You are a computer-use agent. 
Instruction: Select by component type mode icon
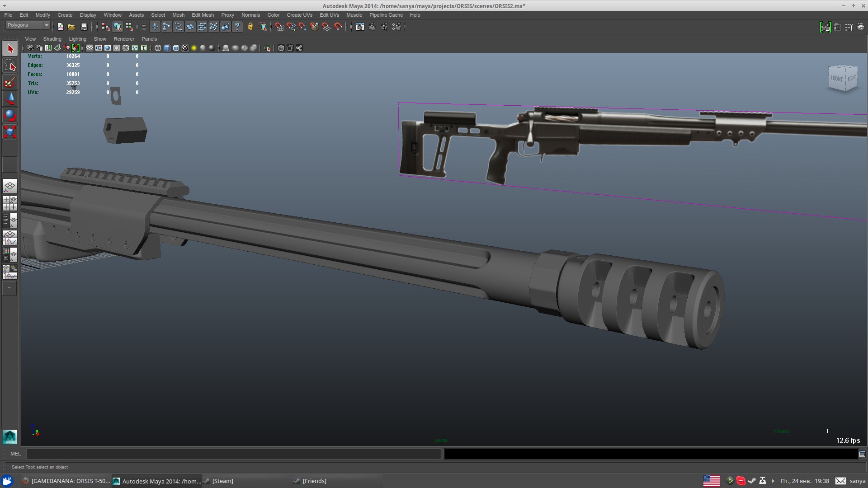129,27
